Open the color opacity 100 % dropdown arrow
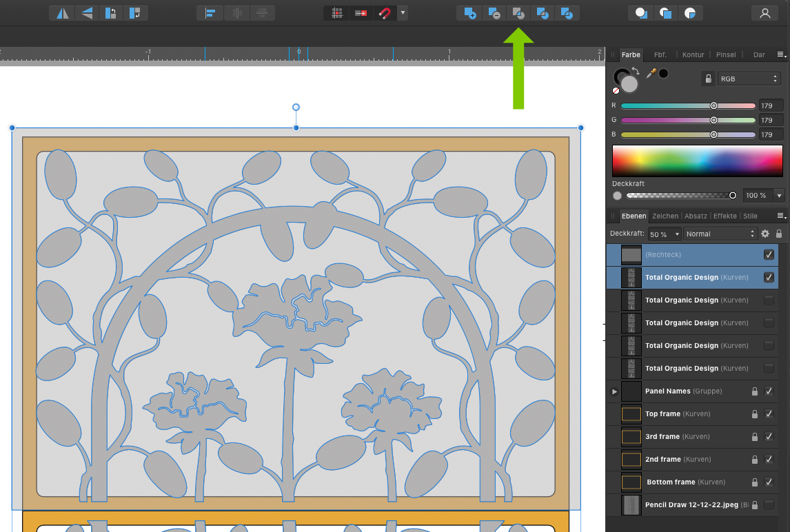 (x=780, y=196)
